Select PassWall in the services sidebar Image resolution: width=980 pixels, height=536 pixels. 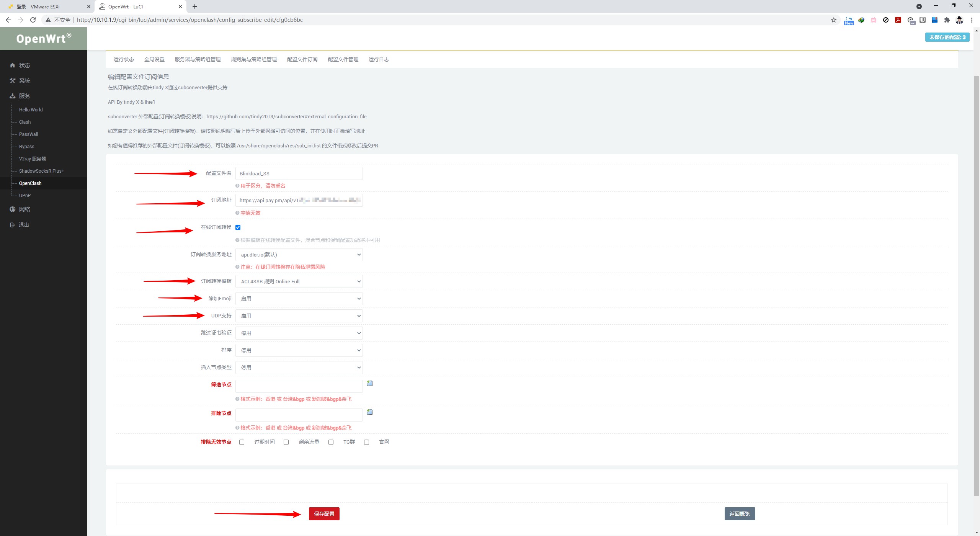tap(29, 134)
